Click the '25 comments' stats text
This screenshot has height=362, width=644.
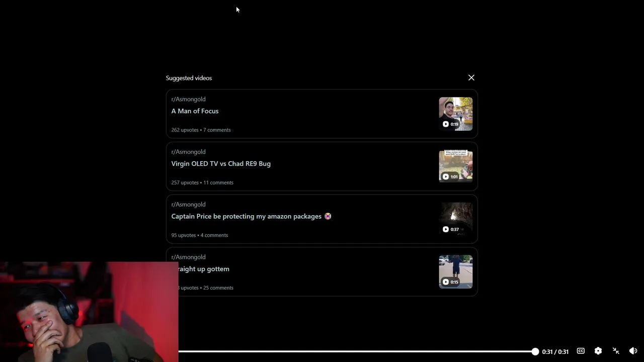[x=218, y=288]
